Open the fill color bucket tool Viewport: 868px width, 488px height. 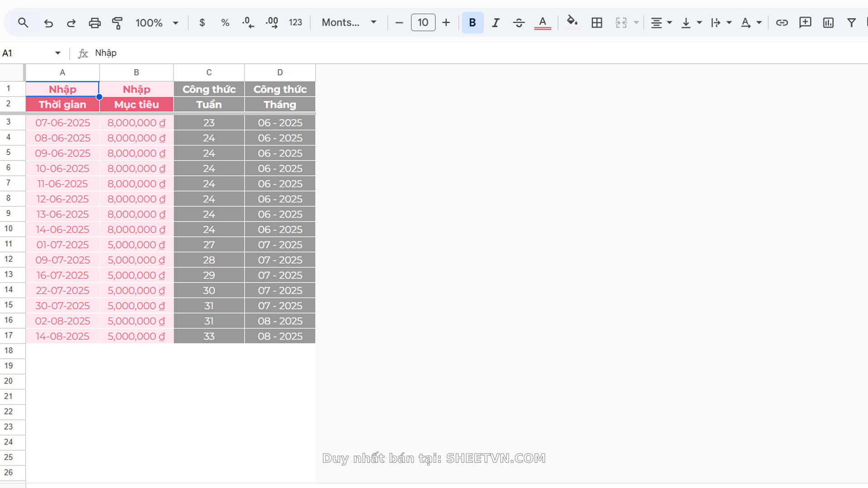[572, 22]
